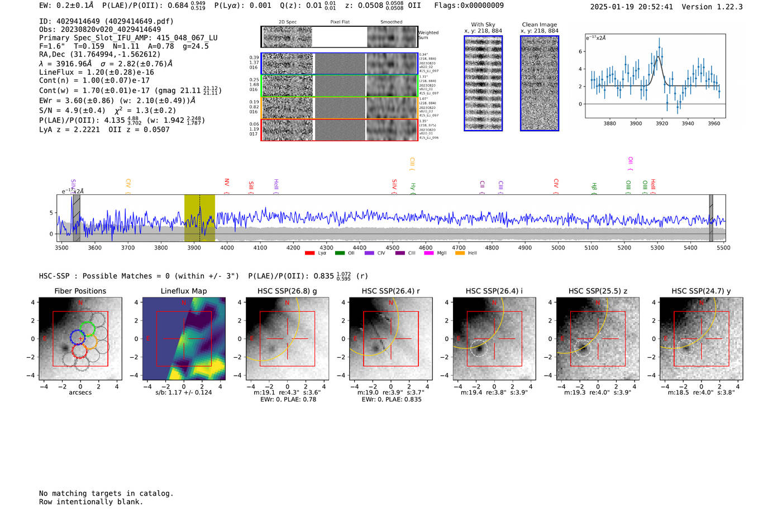The image size is (782, 532).
Task: Click the white dashed circle in i-band cutout
Action: pyautogui.click(x=479, y=348)
